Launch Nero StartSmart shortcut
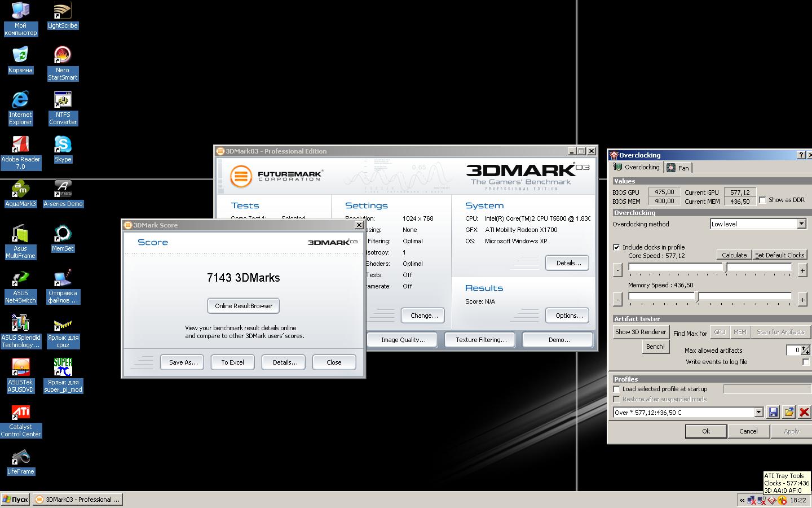This screenshot has width=812, height=508. pos(63,64)
